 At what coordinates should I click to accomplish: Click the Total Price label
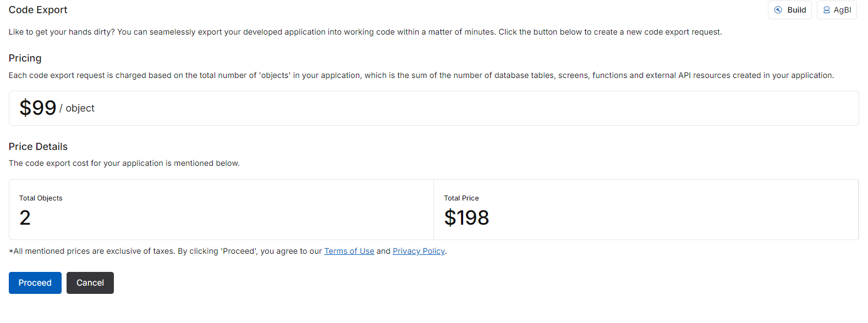[462, 198]
